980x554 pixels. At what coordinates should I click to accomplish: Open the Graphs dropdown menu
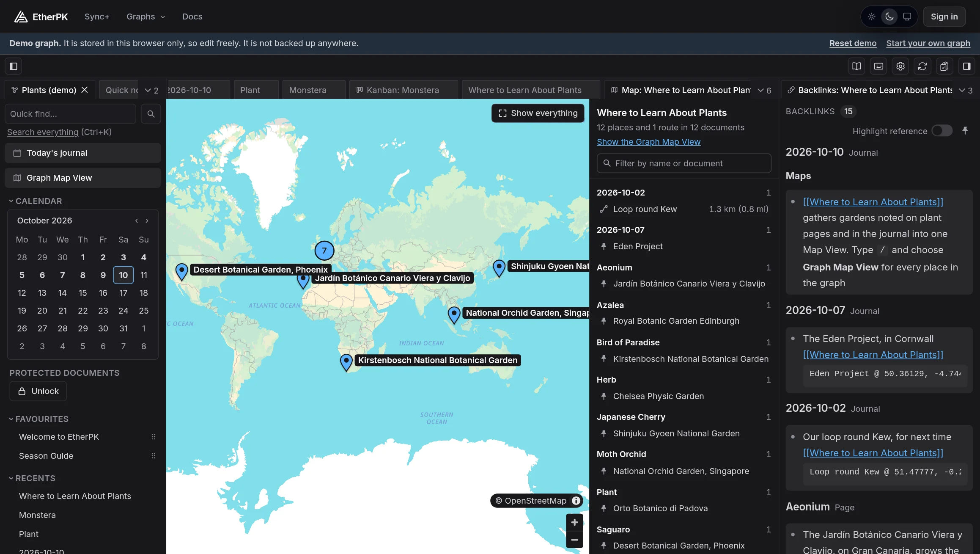146,17
